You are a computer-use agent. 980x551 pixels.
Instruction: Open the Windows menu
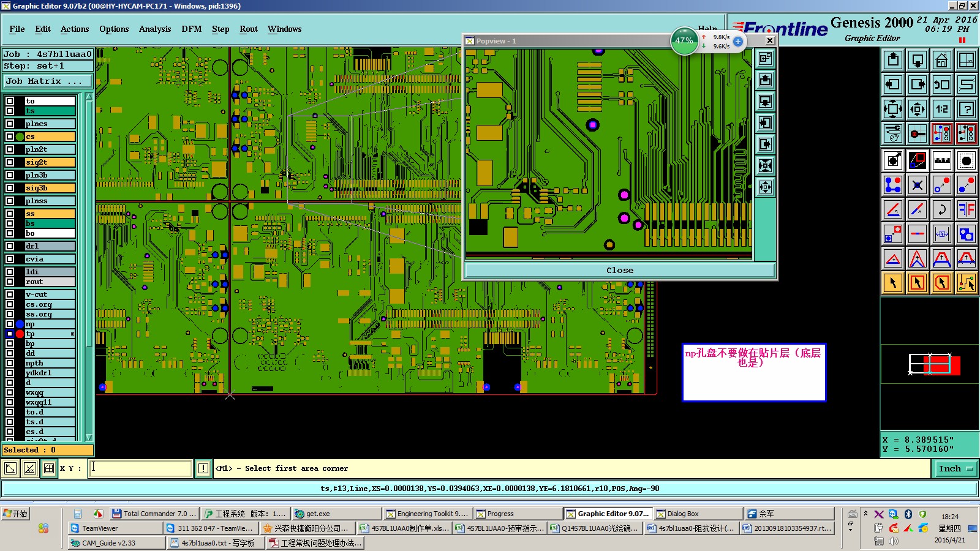pyautogui.click(x=285, y=29)
